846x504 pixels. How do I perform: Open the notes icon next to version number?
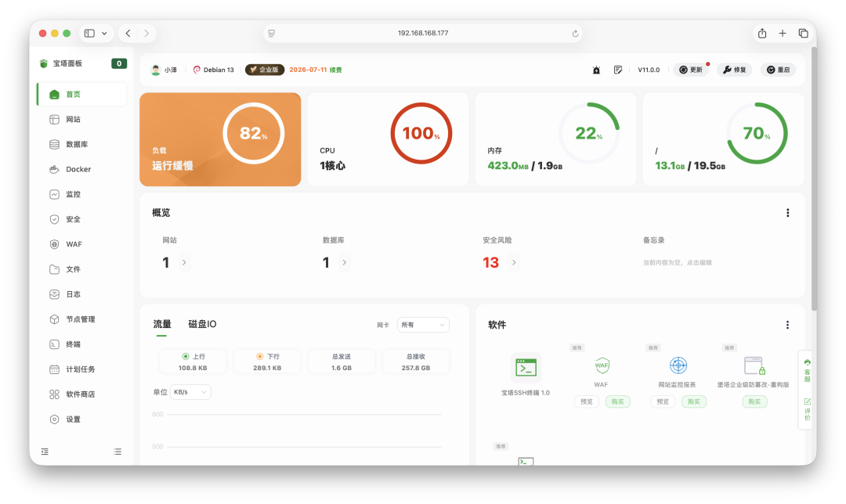(618, 70)
